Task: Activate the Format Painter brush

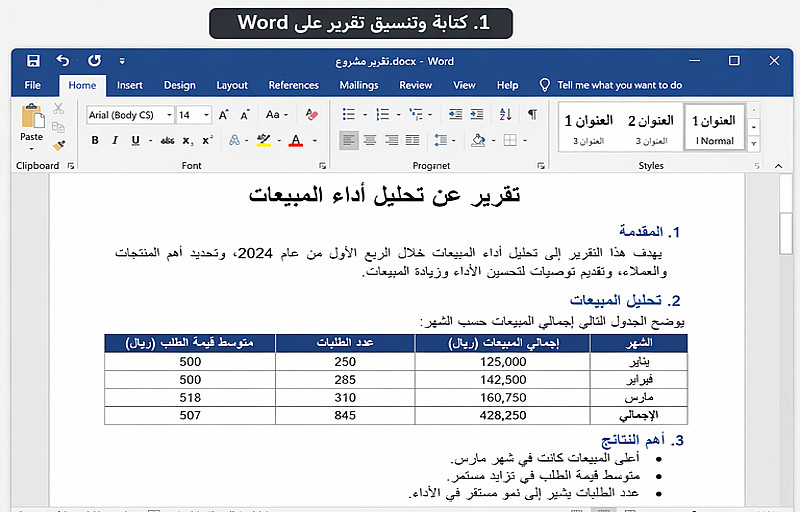Action: point(59,146)
